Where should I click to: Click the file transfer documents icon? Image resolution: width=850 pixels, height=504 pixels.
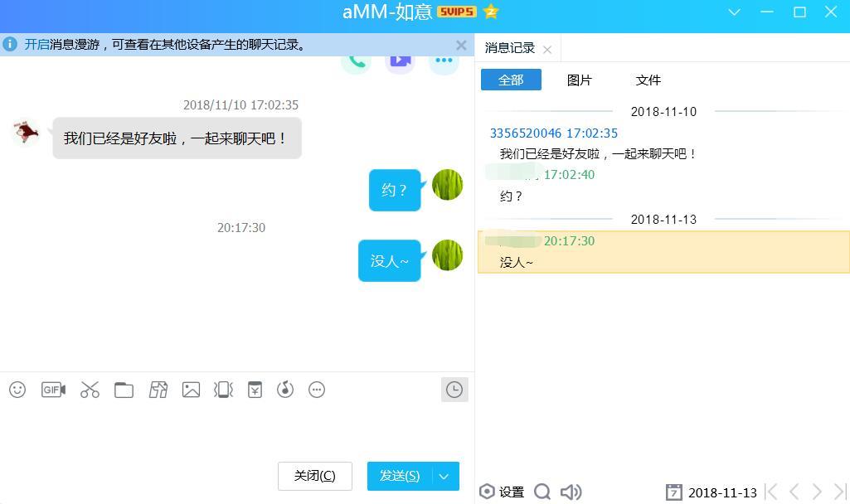tap(158, 390)
